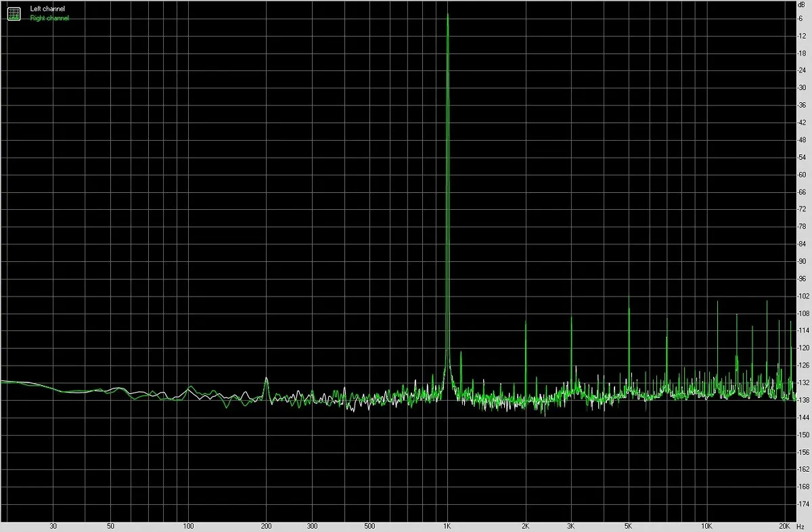Click the "10K" frequency axis label
Screen dimensions: 812x532
707,526
